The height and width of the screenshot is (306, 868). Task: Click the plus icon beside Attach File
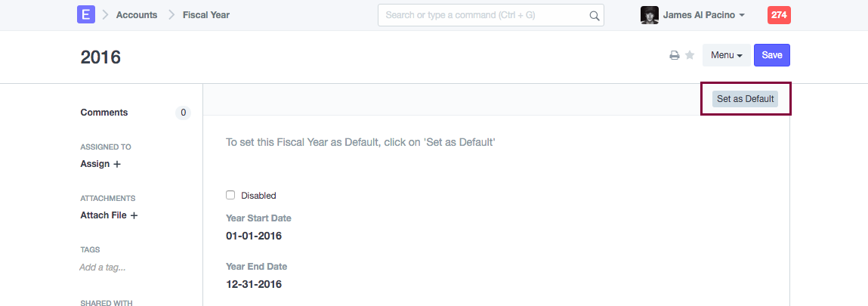coord(134,215)
